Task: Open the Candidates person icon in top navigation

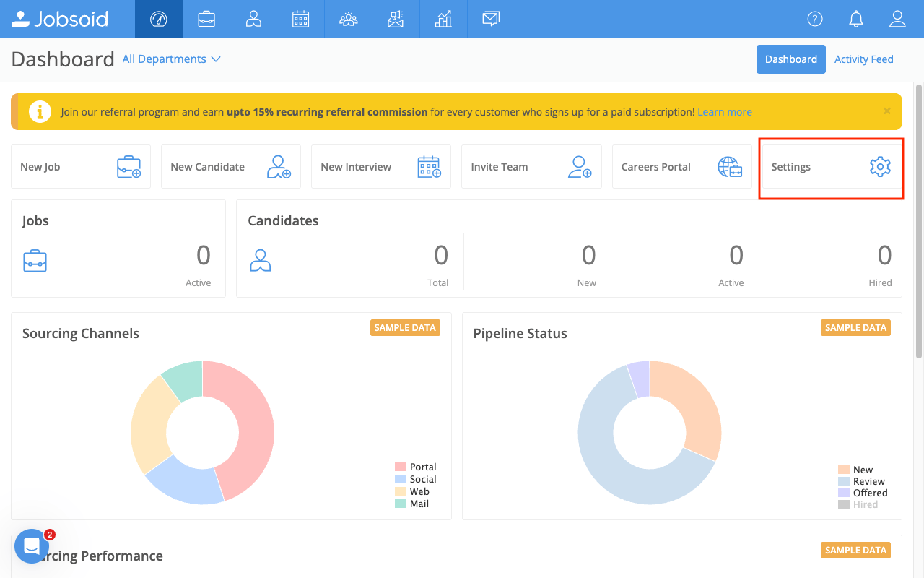Action: pyautogui.click(x=253, y=19)
